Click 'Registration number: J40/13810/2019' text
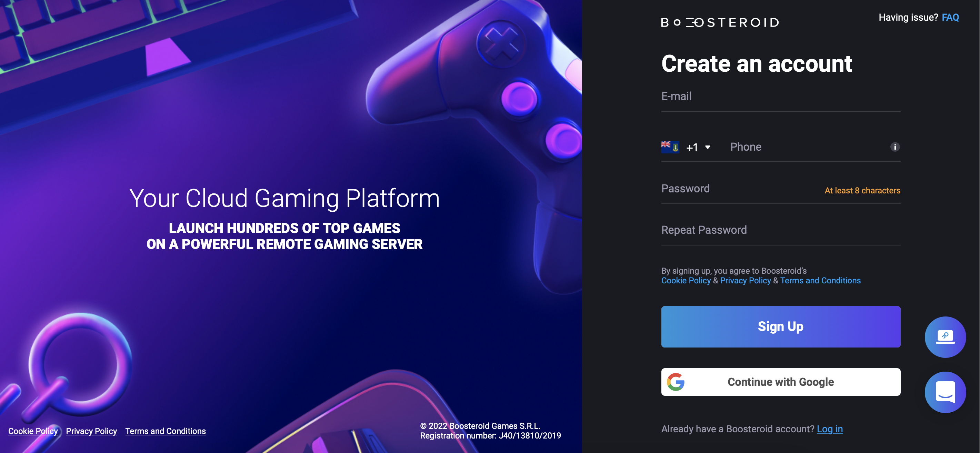980x453 pixels. [490, 435]
